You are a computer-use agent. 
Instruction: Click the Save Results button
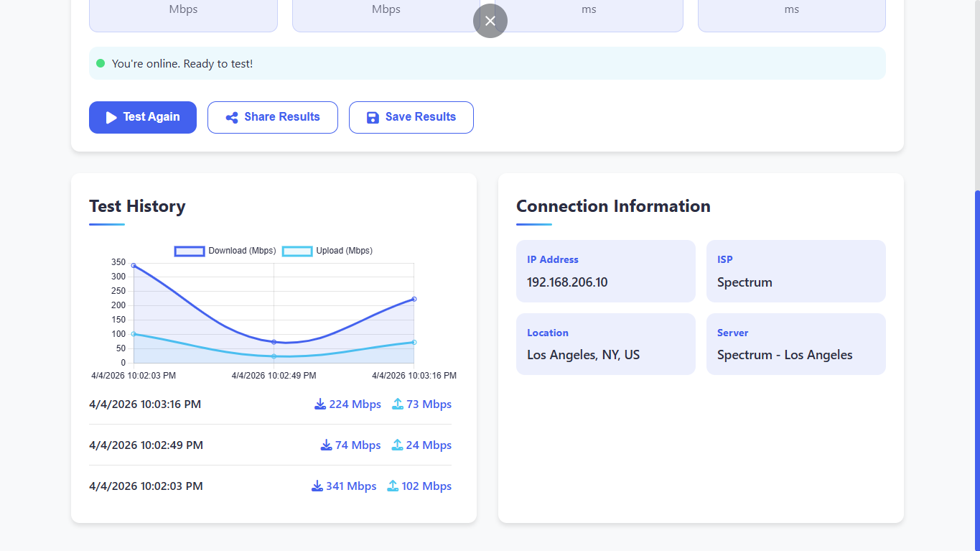411,117
